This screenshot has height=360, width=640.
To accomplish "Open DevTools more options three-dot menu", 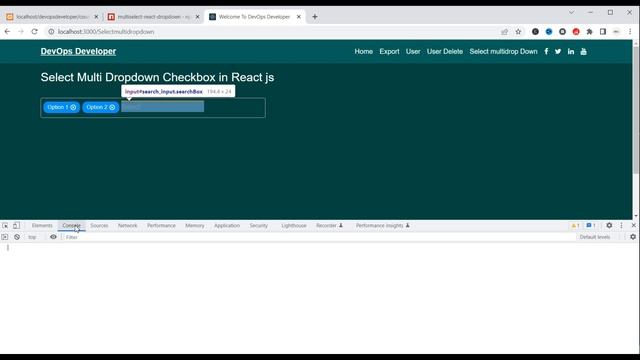I will 621,225.
